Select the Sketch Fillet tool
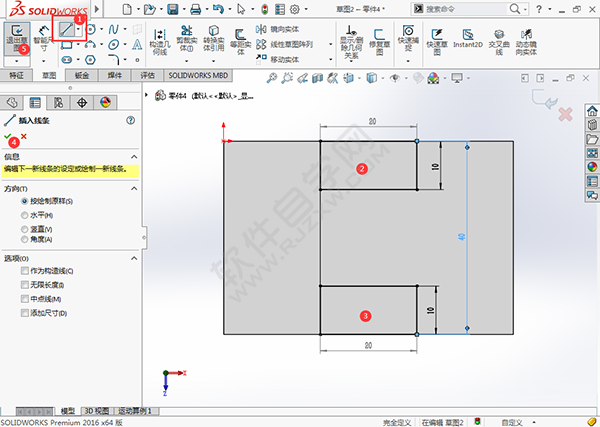The image size is (600, 427). tap(114, 59)
